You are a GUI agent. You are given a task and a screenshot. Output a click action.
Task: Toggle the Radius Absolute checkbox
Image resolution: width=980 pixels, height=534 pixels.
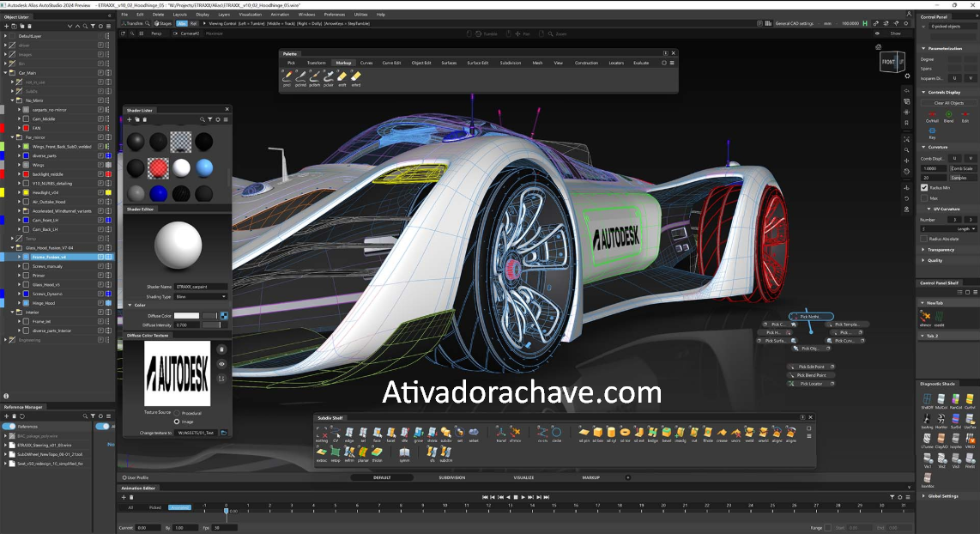(924, 239)
